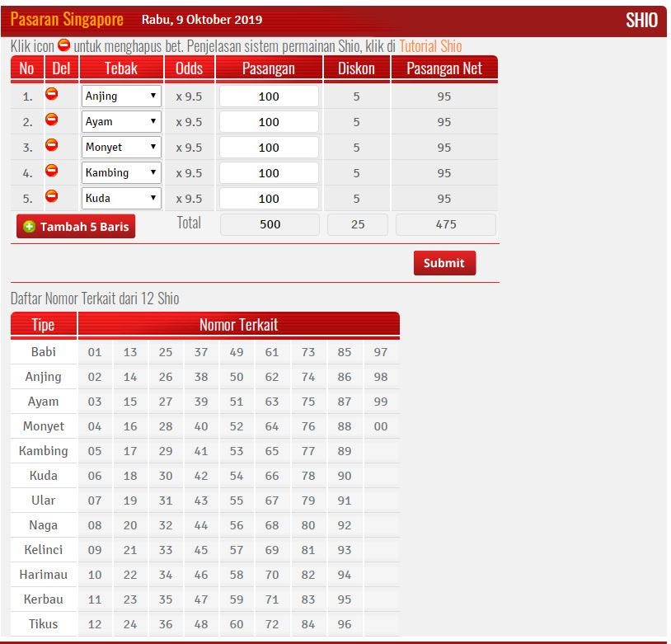Delete the Kambing bet in row 4
The height and width of the screenshot is (644, 671).
coord(52,171)
